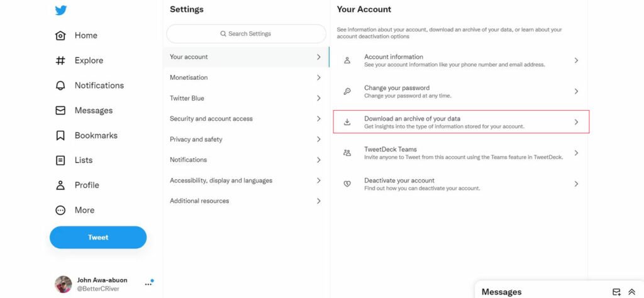The image size is (644, 298).
Task: Click the blue Tweet button
Action: point(98,237)
